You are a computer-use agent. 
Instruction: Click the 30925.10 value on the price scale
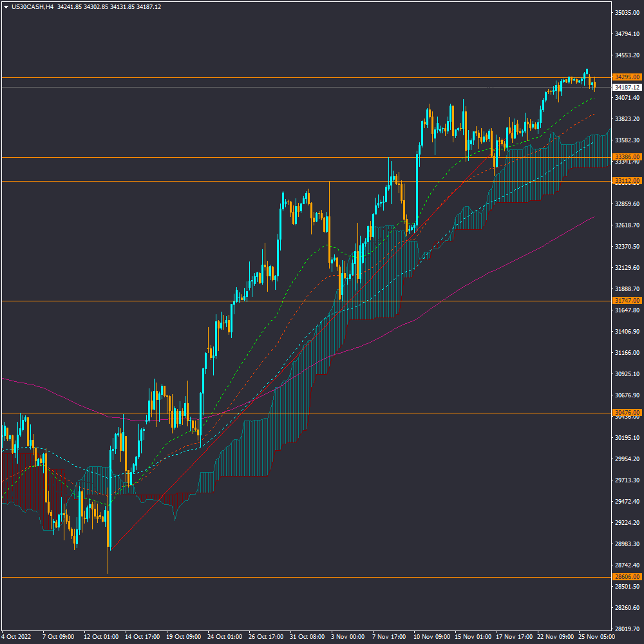click(627, 374)
